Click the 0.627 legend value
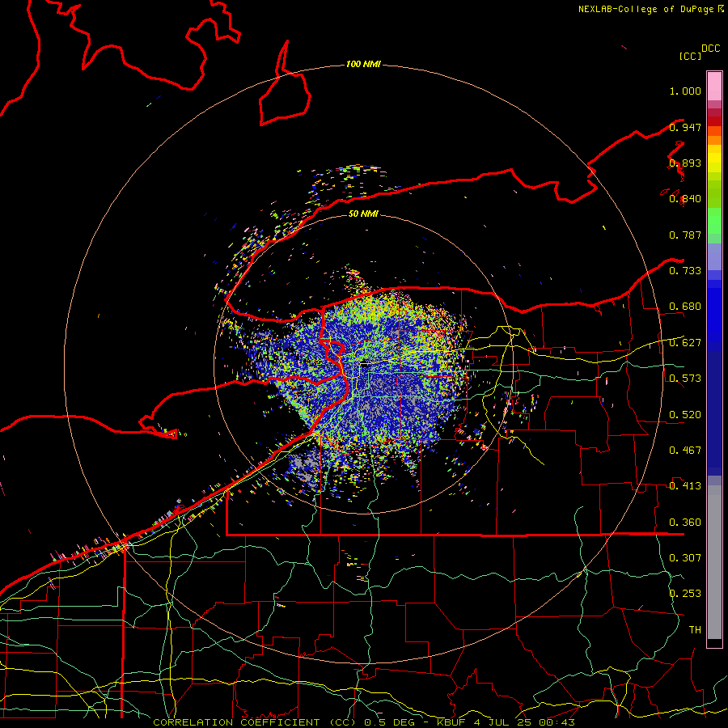Screen dimensions: 728x728 tap(685, 343)
